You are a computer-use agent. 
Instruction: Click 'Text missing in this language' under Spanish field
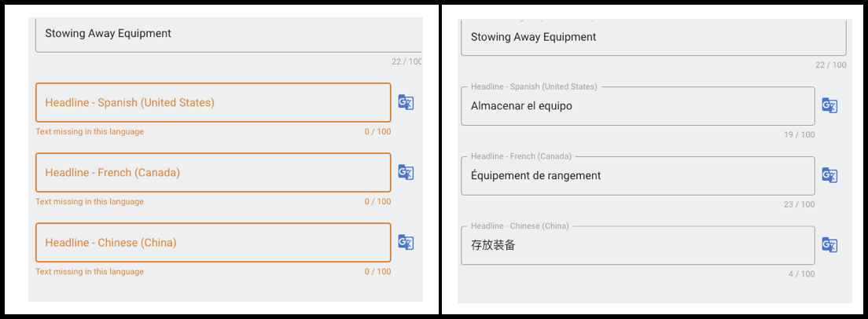(x=90, y=132)
